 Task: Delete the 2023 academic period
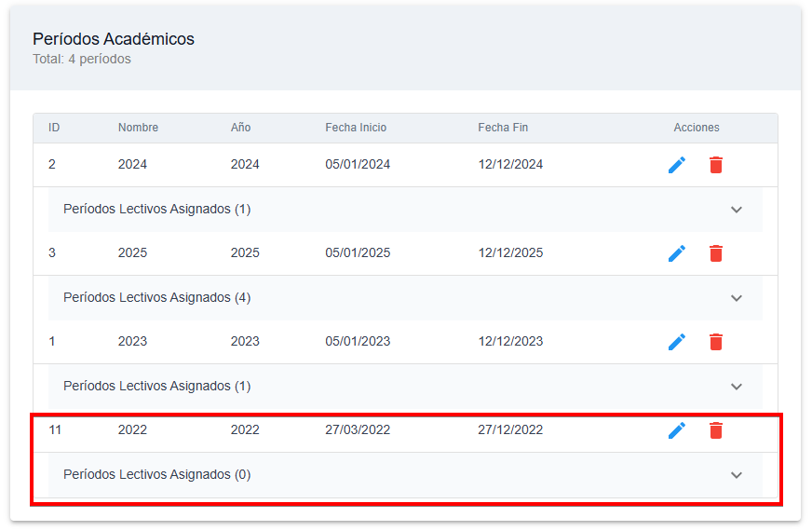point(716,343)
